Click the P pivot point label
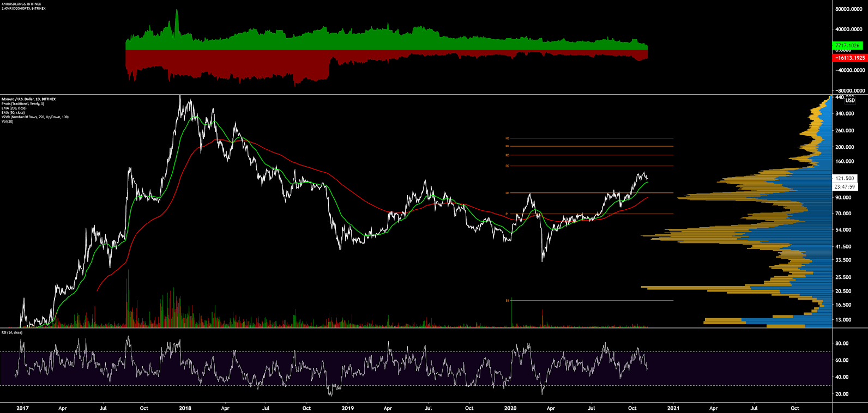Viewport: 868px width, 413px height. pos(507,214)
